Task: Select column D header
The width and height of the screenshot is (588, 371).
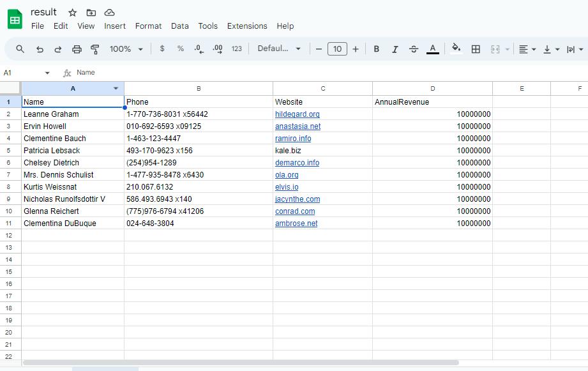Action: [432, 89]
